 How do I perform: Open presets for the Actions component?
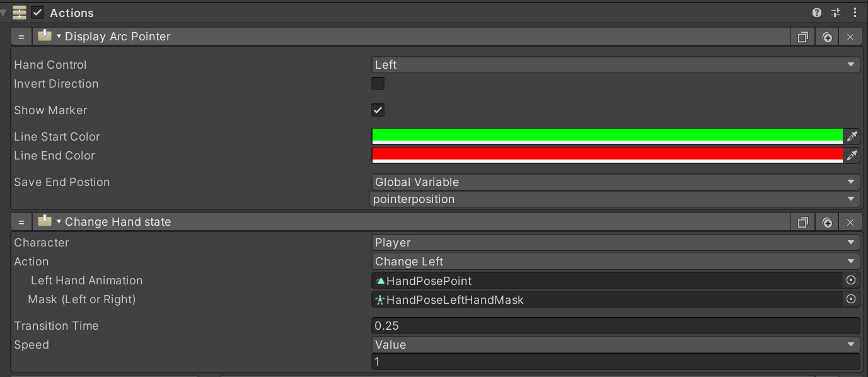[x=836, y=13]
